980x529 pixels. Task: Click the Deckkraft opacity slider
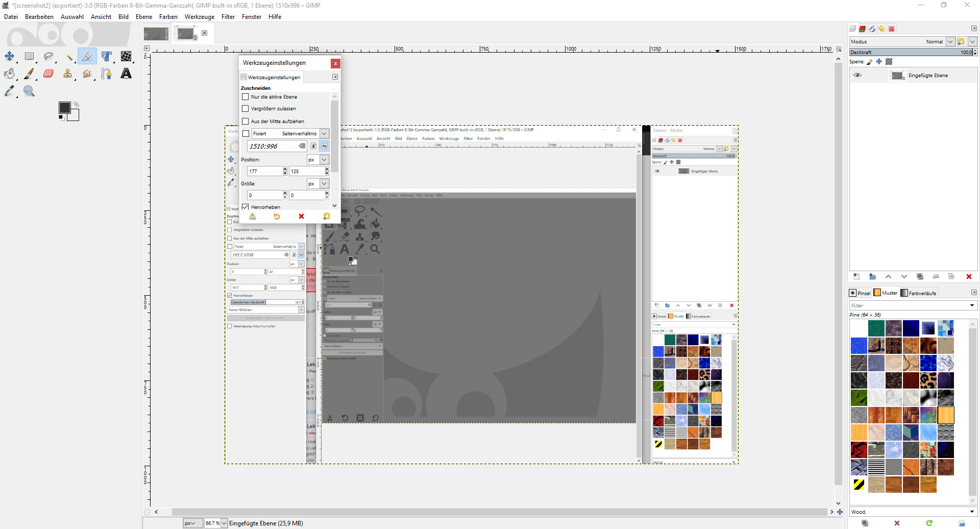tap(911, 52)
